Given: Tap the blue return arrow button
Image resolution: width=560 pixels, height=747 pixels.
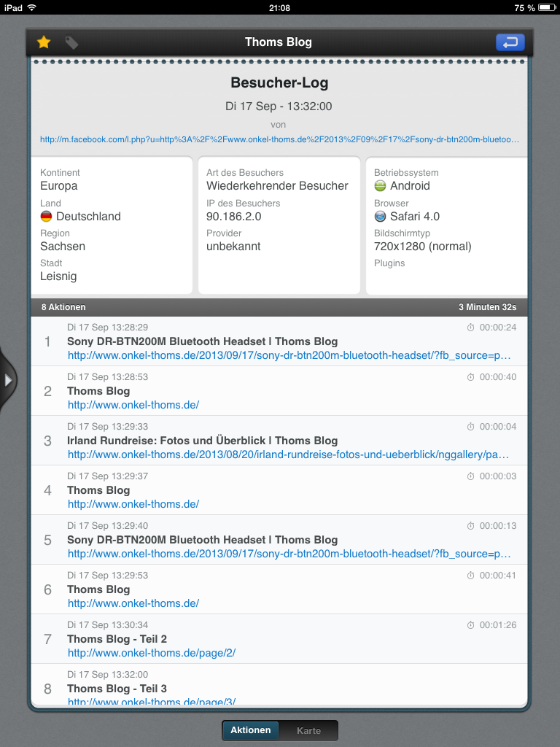Looking at the screenshot, I should pyautogui.click(x=510, y=42).
